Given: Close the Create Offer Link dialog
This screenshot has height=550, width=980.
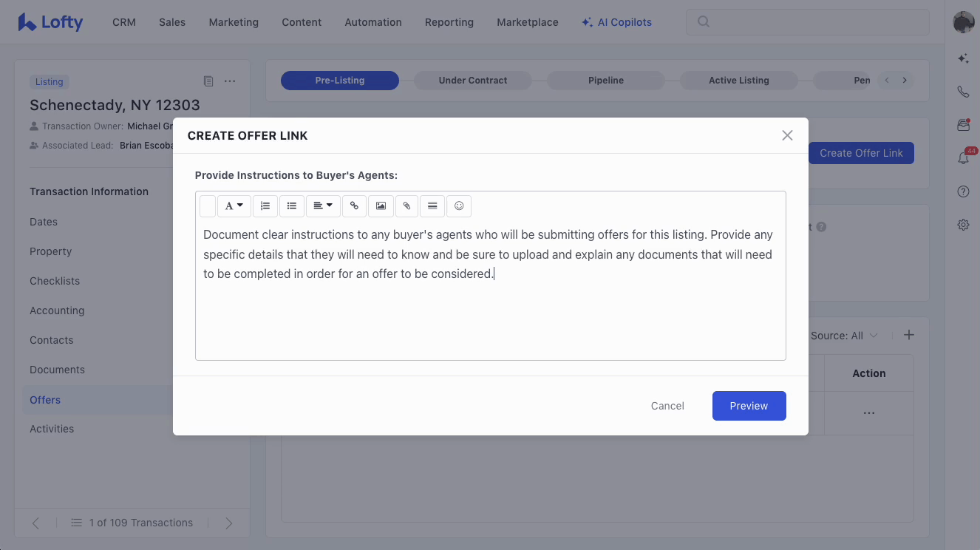Looking at the screenshot, I should [787, 135].
